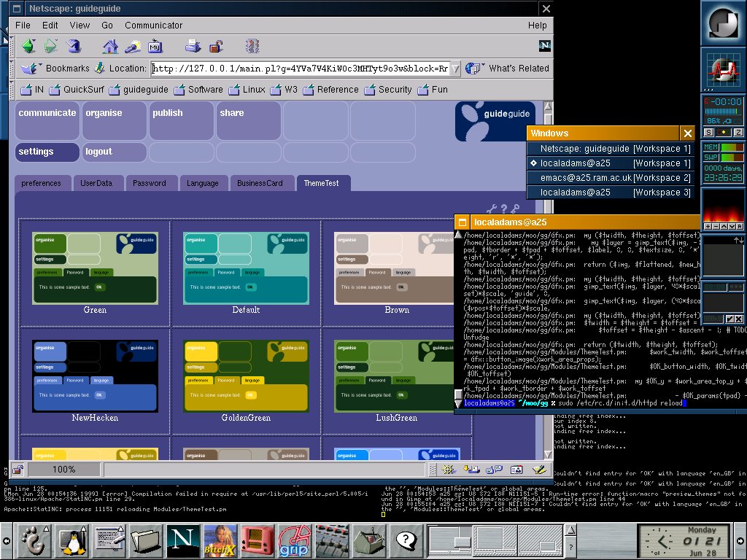Click the Print icon in Netscape toolbar
The width and height of the screenshot is (747, 560).
[193, 47]
